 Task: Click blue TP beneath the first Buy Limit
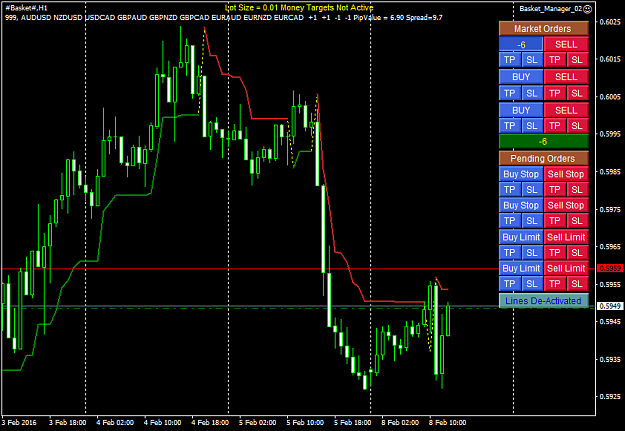(509, 253)
